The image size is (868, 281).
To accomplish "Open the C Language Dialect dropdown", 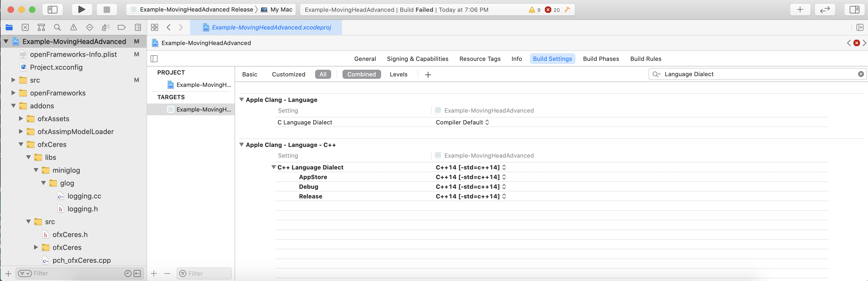I will click(x=462, y=122).
